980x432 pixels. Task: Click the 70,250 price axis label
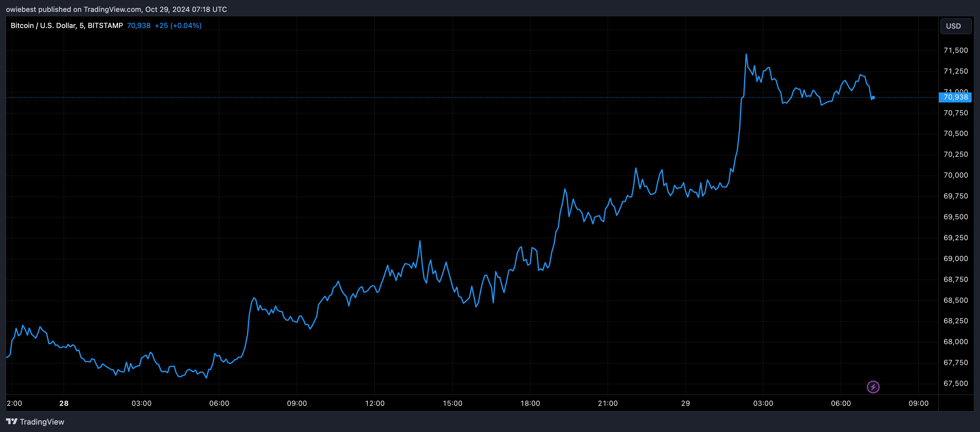click(x=956, y=154)
